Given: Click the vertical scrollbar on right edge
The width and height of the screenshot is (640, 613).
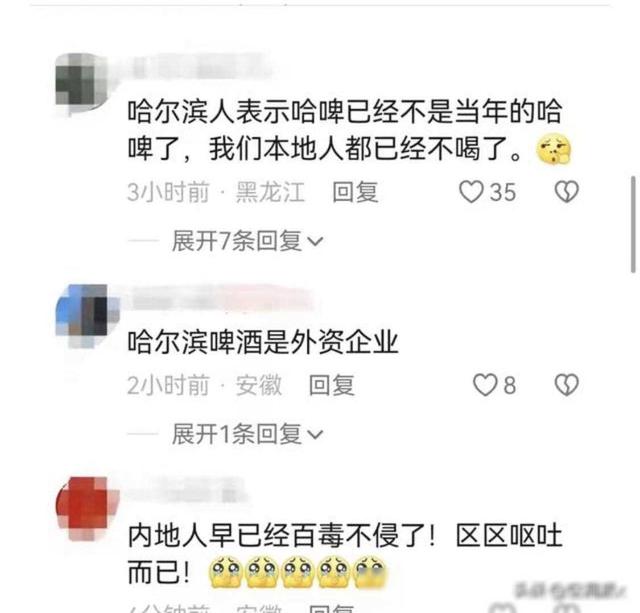Looking at the screenshot, I should [x=633, y=224].
